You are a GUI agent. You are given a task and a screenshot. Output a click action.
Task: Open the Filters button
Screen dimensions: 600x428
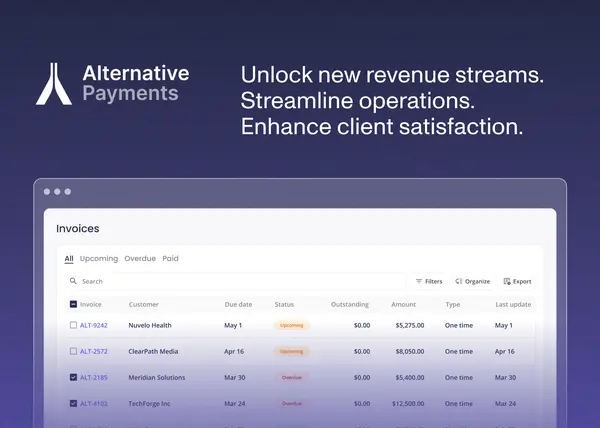429,281
